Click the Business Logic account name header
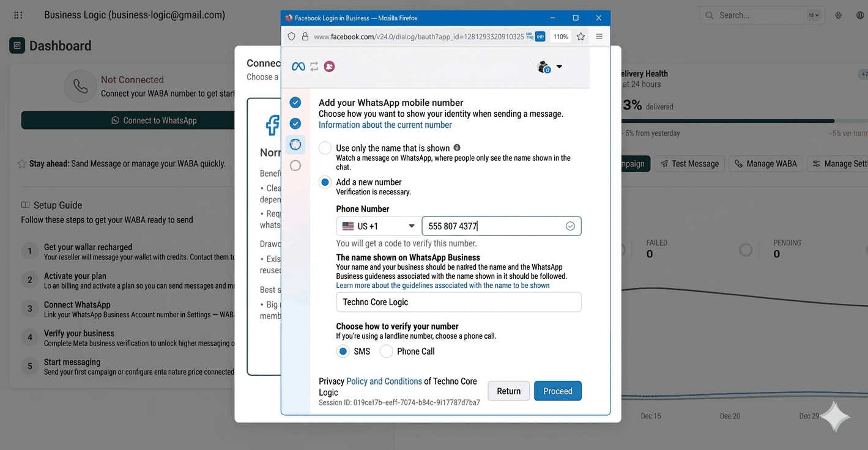868x450 pixels. click(x=135, y=15)
